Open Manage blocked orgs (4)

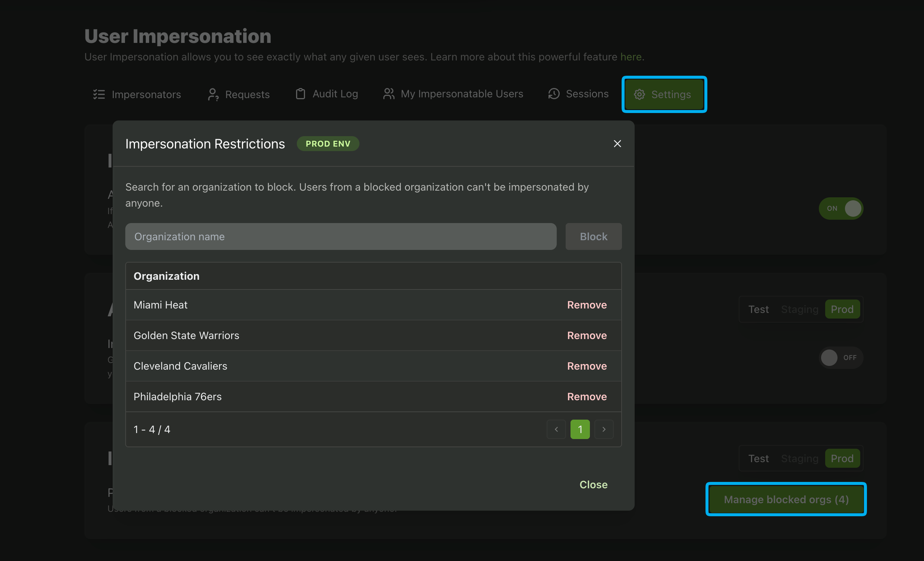coord(786,499)
